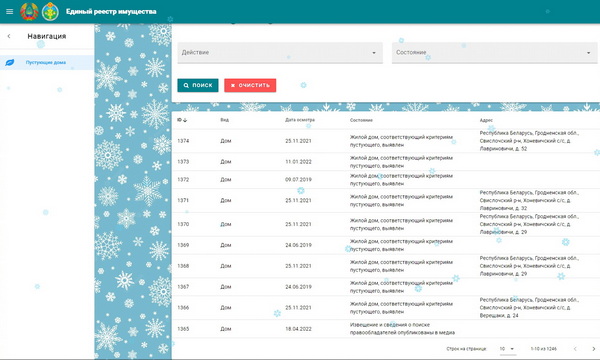Click Извещение и сведения о поиске status cell

tap(402, 329)
